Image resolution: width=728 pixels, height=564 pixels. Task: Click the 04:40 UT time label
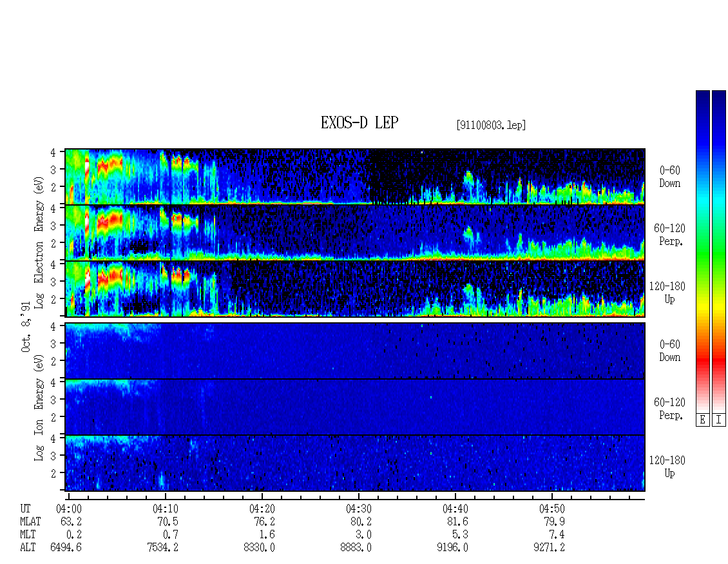pos(455,509)
